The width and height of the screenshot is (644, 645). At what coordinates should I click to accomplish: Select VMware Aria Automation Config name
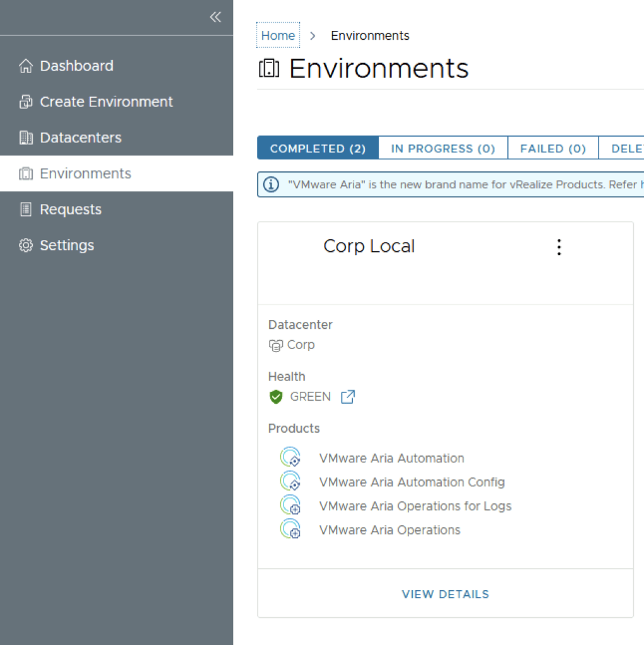click(x=412, y=482)
